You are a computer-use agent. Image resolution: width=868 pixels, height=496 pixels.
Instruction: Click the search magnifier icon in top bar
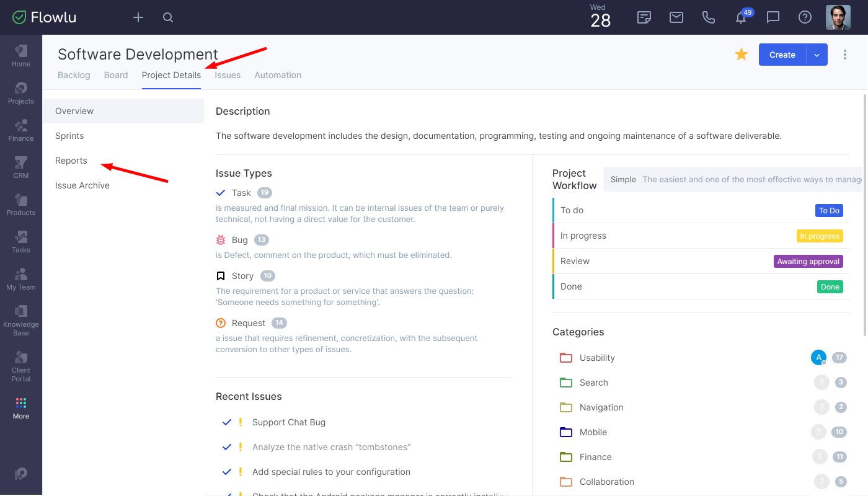(168, 17)
